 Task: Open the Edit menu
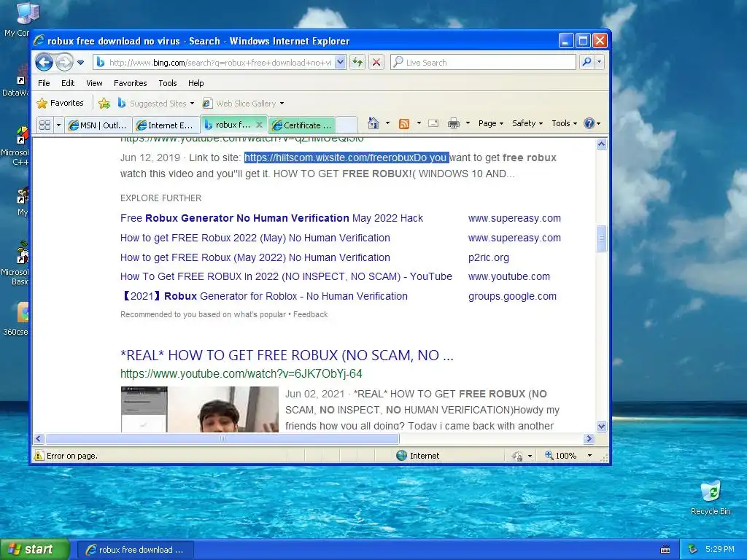(x=68, y=83)
